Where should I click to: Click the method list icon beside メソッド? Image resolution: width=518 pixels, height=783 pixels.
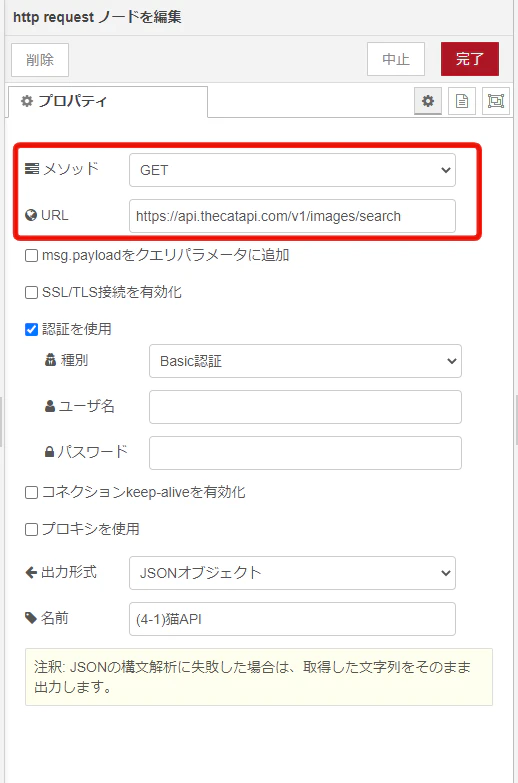point(31,168)
